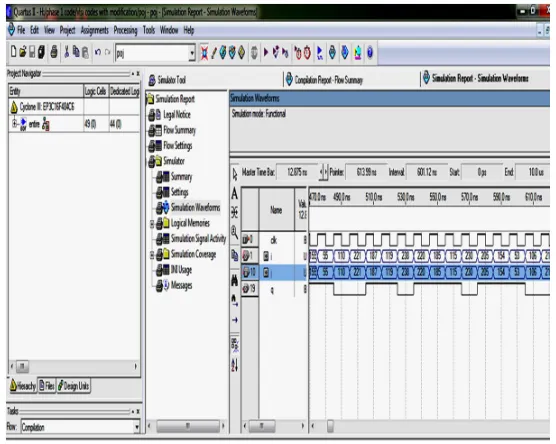
Task: Click the Master Time Bar stepper arrows
Action: click(323, 172)
